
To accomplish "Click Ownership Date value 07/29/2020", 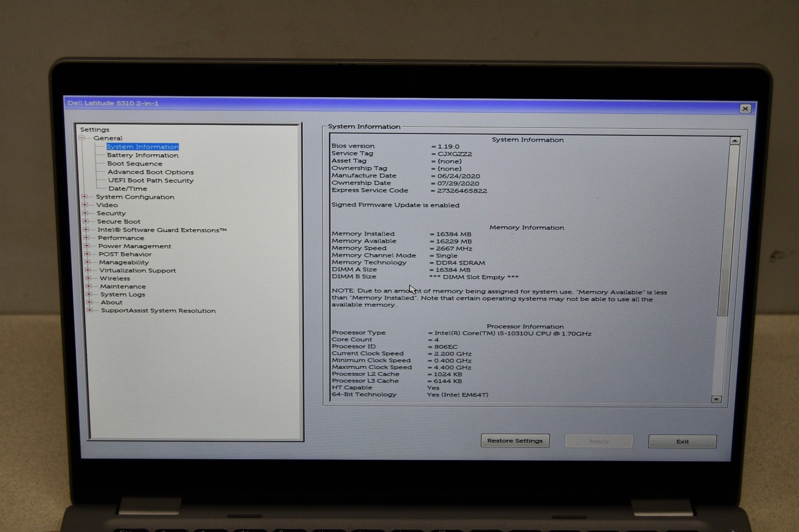I will click(x=458, y=184).
